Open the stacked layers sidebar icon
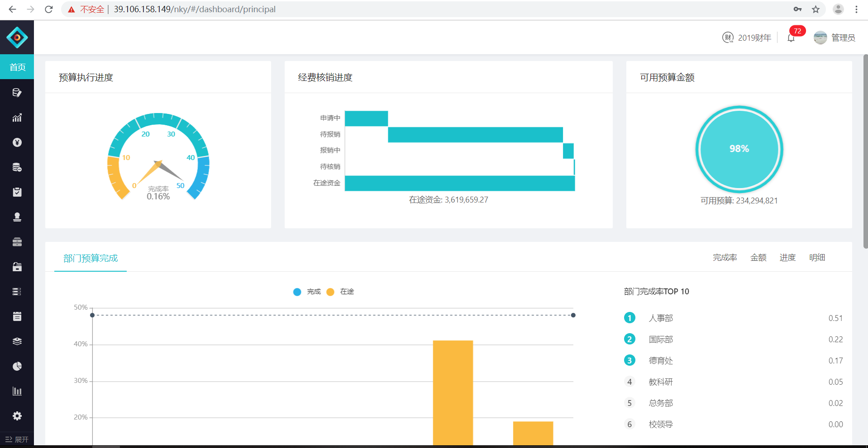 tap(17, 341)
